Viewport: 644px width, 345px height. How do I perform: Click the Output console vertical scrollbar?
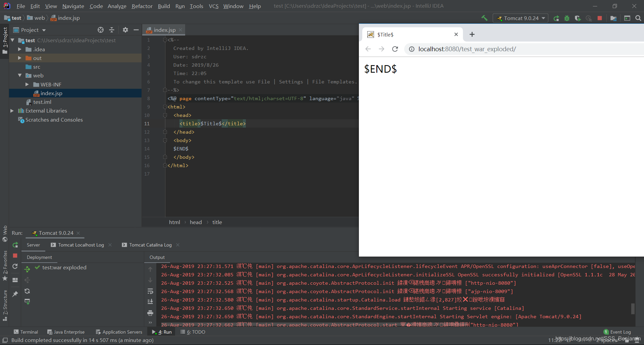(633, 308)
